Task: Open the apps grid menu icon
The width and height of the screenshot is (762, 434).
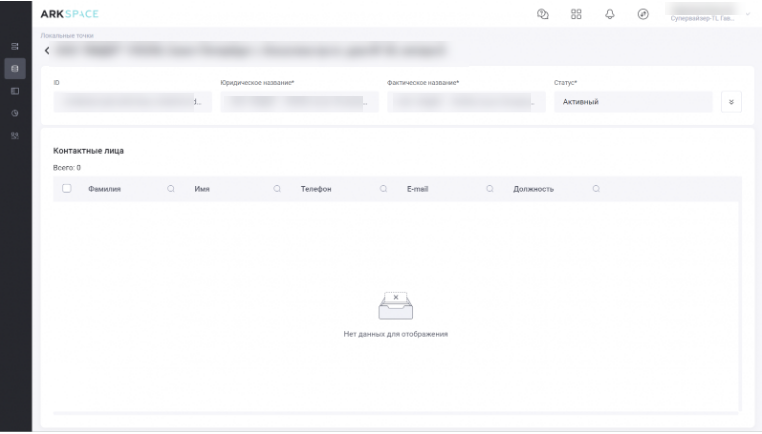Action: pyautogui.click(x=576, y=14)
